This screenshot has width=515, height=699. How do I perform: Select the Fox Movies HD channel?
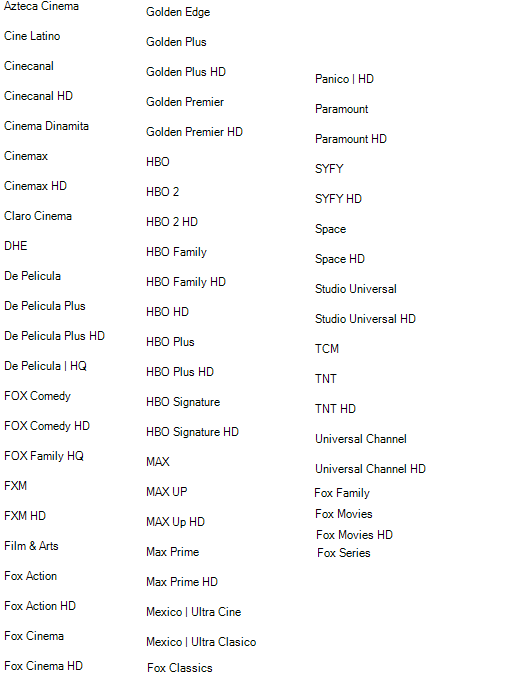(x=354, y=535)
